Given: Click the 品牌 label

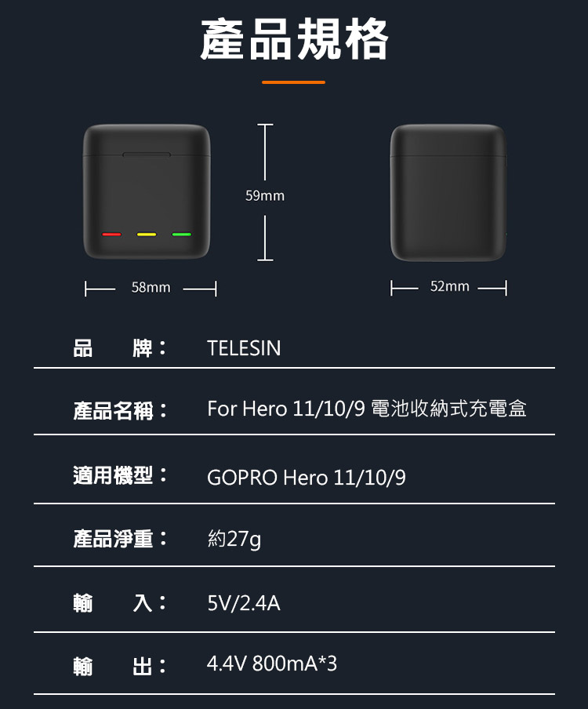Looking at the screenshot, I should (x=120, y=348).
